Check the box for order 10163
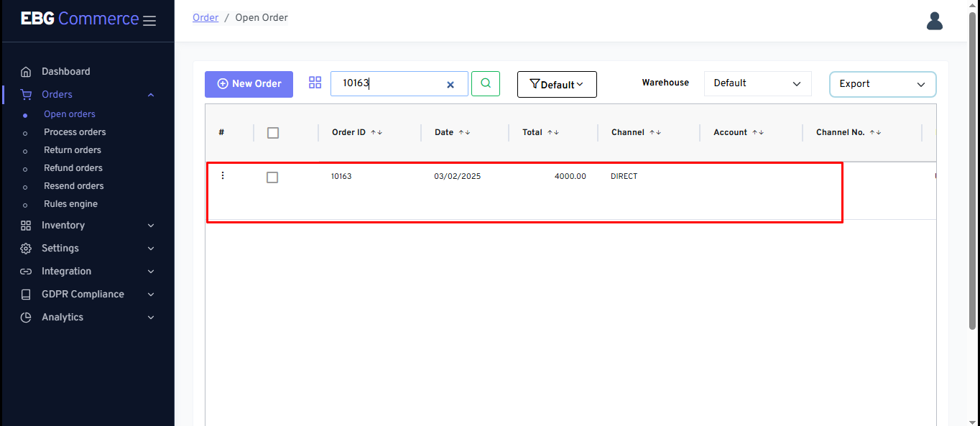The height and width of the screenshot is (426, 980). click(x=272, y=177)
